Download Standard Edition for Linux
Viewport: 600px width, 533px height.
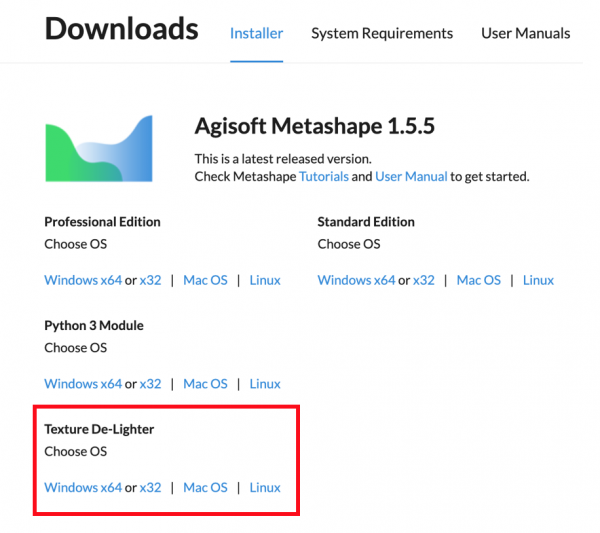pos(538,280)
